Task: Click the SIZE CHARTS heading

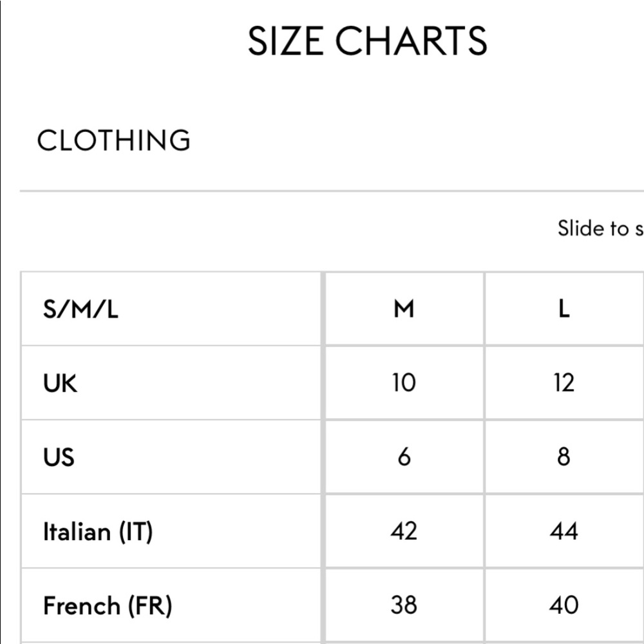Action: pyautogui.click(x=368, y=41)
